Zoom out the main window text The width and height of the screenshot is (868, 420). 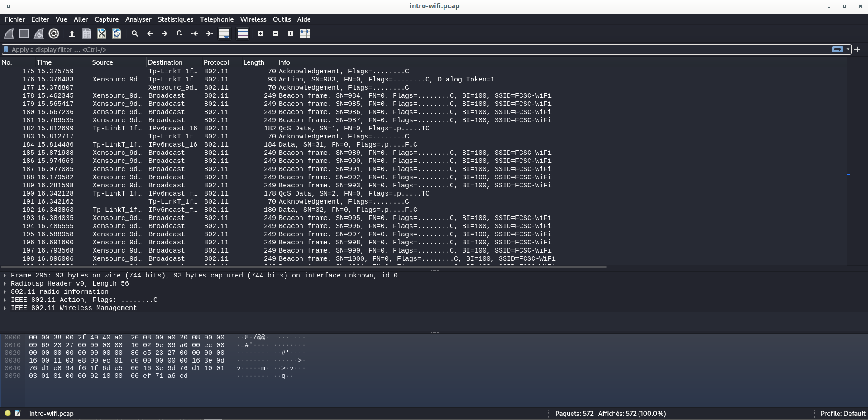pyautogui.click(x=276, y=33)
